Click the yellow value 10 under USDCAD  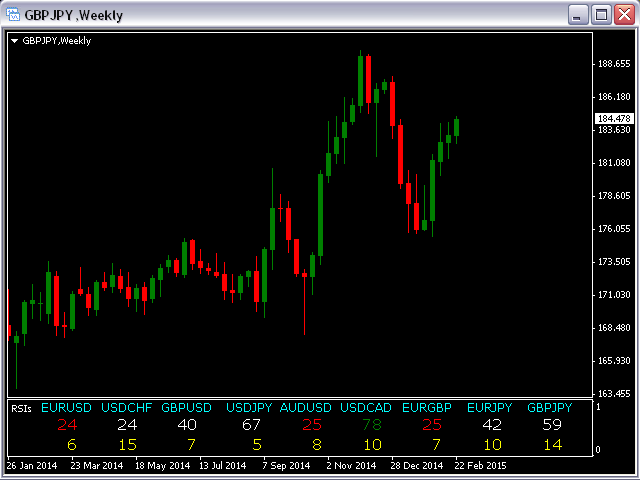click(x=373, y=444)
